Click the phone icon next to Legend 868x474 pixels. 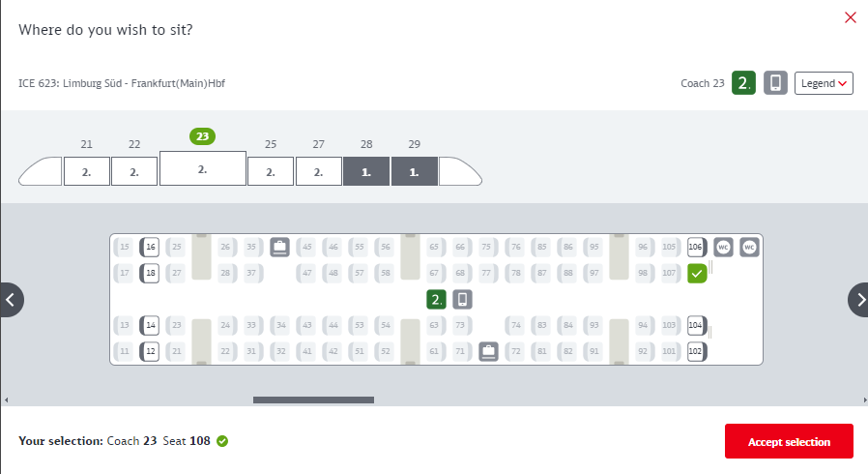(x=775, y=83)
